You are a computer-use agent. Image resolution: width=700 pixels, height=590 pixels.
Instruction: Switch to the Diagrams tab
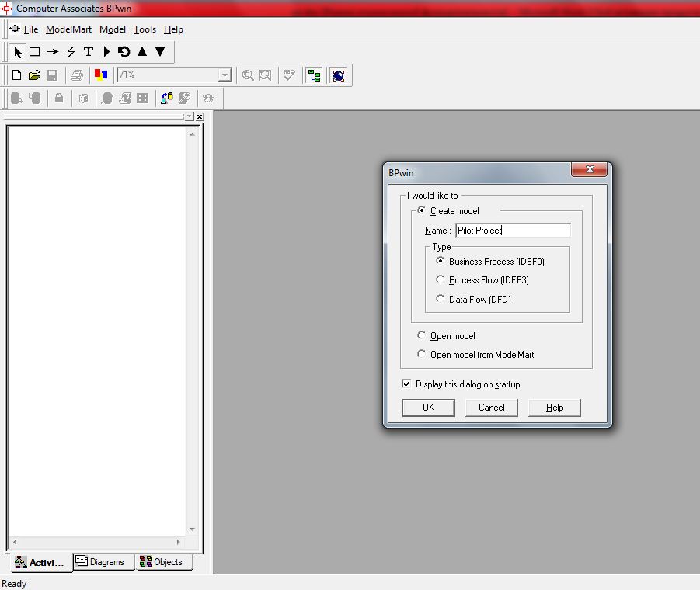[x=103, y=562]
